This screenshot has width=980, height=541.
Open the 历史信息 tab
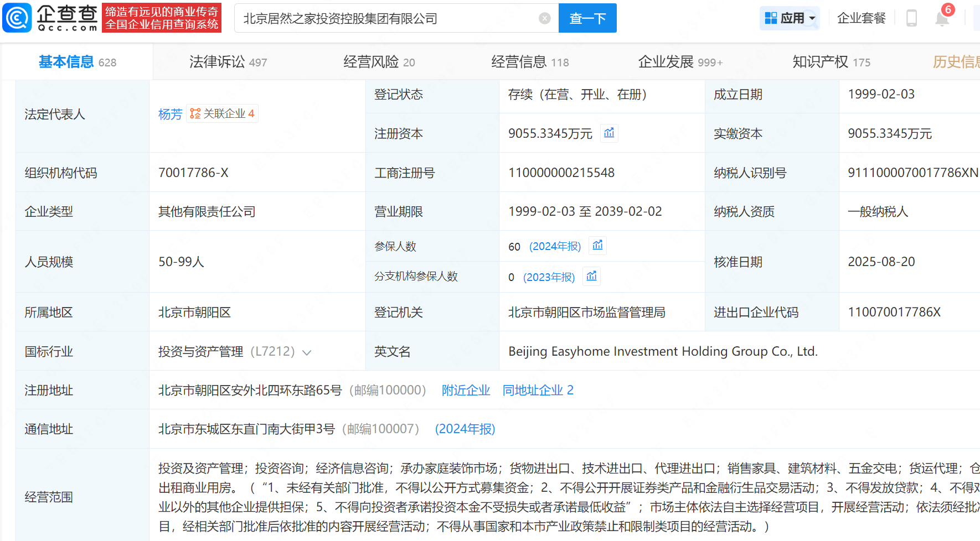[x=956, y=62]
